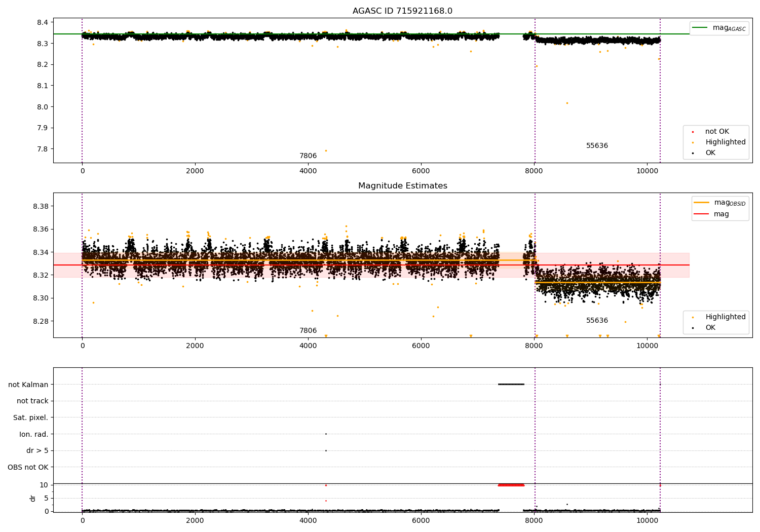The height and width of the screenshot is (532, 760).
Task: Click the '10' tick on dr axis
Action: [x=44, y=485]
